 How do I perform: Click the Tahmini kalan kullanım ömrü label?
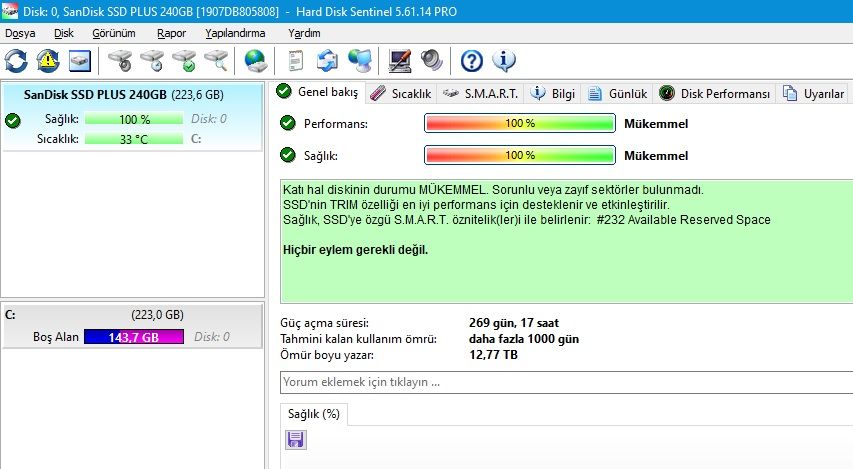click(x=358, y=339)
